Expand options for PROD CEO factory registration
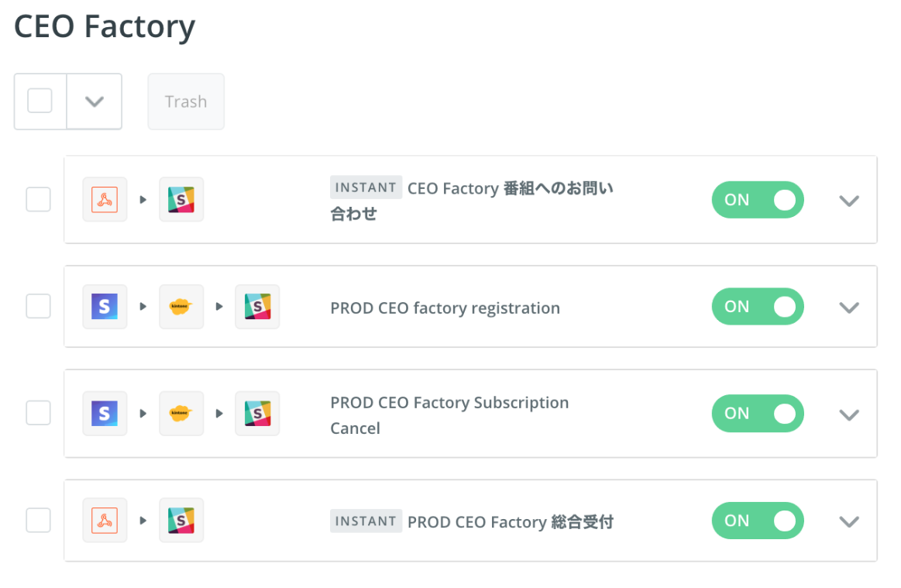 [849, 308]
